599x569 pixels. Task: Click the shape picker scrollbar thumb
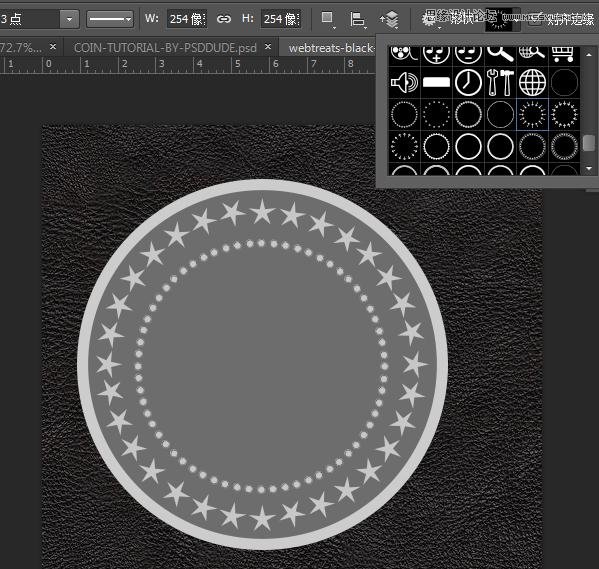[x=589, y=143]
